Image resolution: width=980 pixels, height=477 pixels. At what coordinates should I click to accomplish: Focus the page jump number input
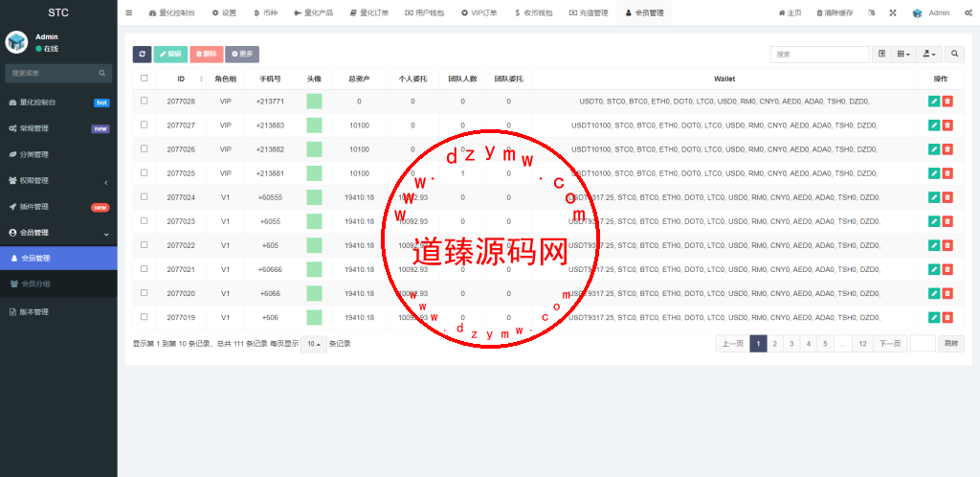(x=924, y=344)
